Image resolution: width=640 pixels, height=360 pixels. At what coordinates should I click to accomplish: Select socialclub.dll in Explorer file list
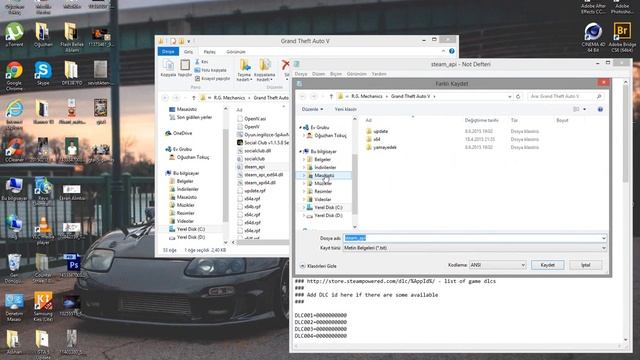point(257,151)
